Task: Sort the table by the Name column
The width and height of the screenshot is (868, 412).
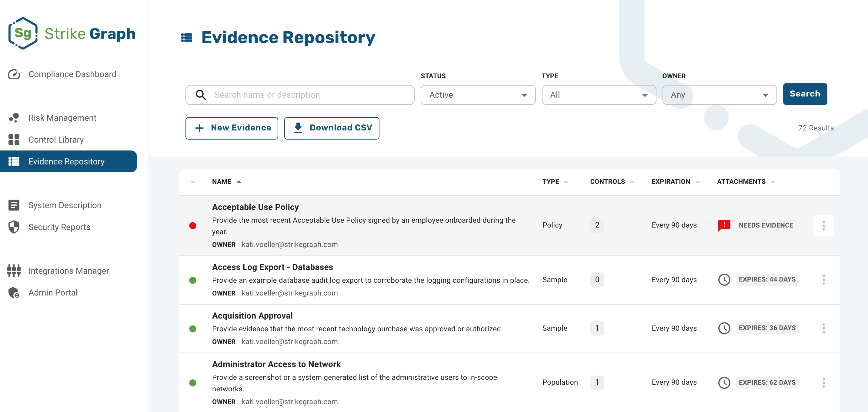Action: [226, 182]
